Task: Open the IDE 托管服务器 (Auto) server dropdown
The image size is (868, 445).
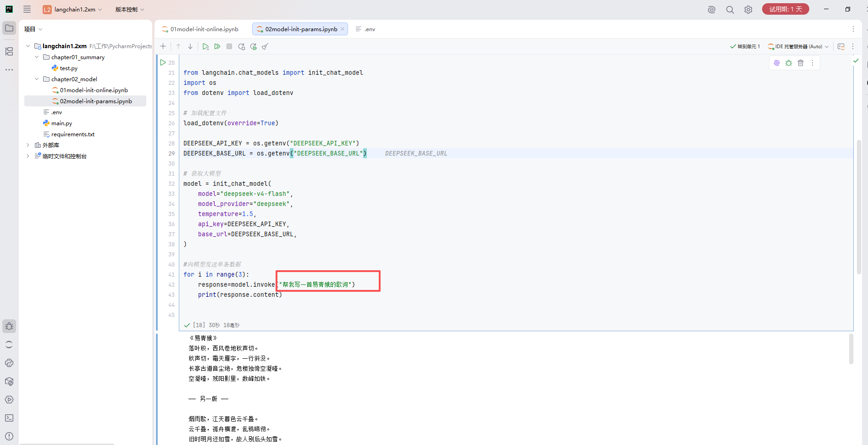Action: pyautogui.click(x=798, y=46)
